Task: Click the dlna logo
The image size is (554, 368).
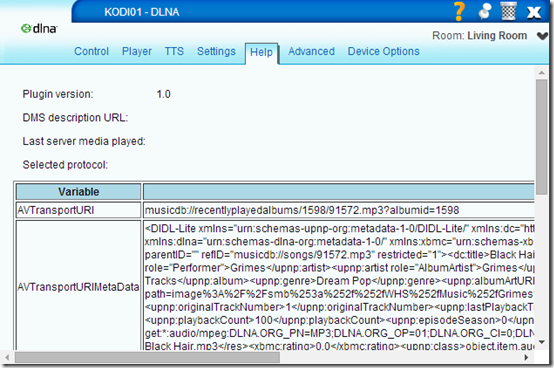Action: coord(39,28)
